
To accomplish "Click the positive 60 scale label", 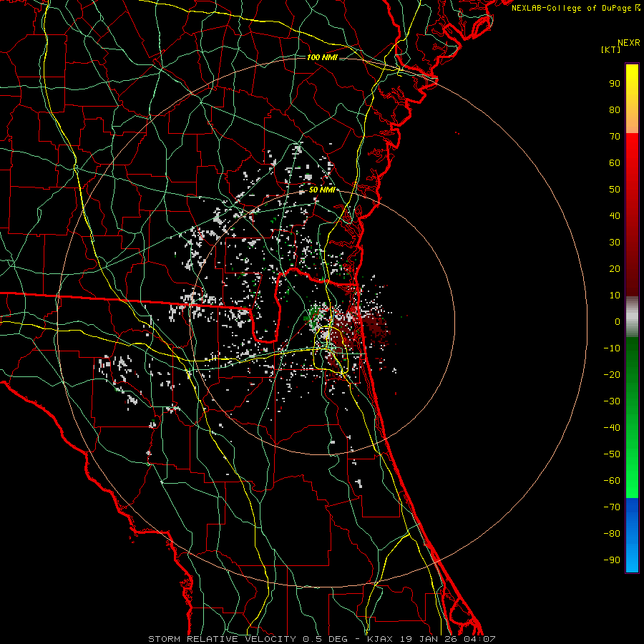I will pos(615,162).
